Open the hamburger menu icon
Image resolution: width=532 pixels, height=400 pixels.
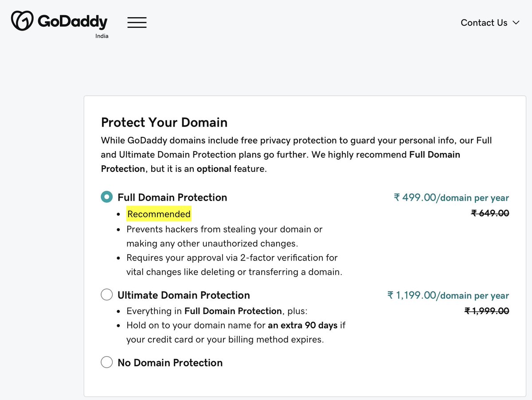pyautogui.click(x=137, y=23)
